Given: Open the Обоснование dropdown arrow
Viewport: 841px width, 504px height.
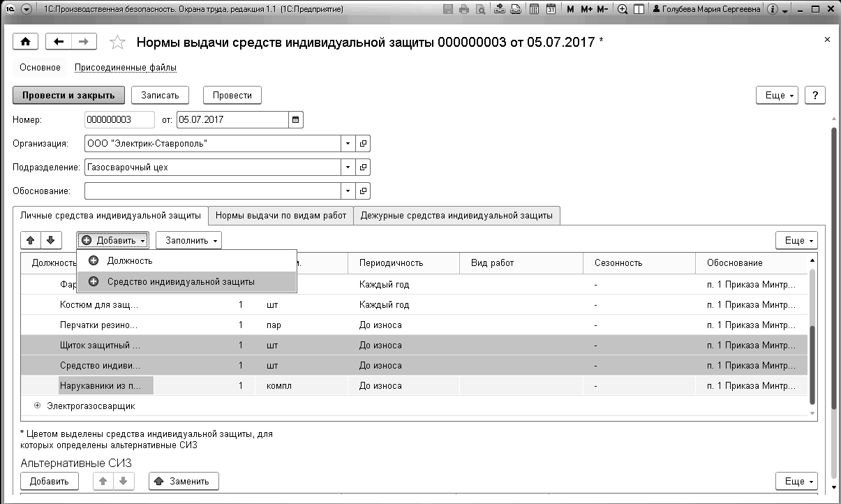Looking at the screenshot, I should (x=348, y=191).
